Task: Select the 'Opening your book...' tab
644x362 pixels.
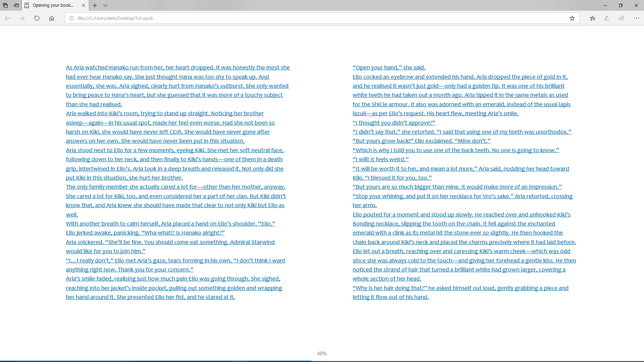Action: pyautogui.click(x=53, y=5)
